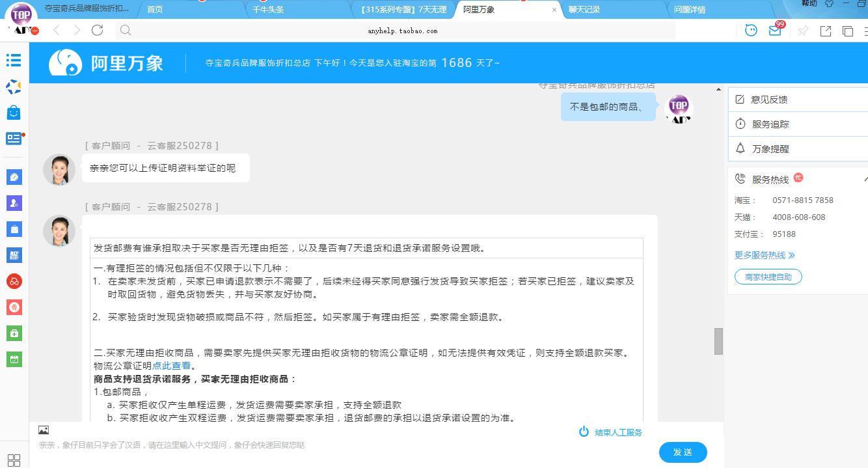Open the green calendar sidebar icon

click(x=14, y=359)
